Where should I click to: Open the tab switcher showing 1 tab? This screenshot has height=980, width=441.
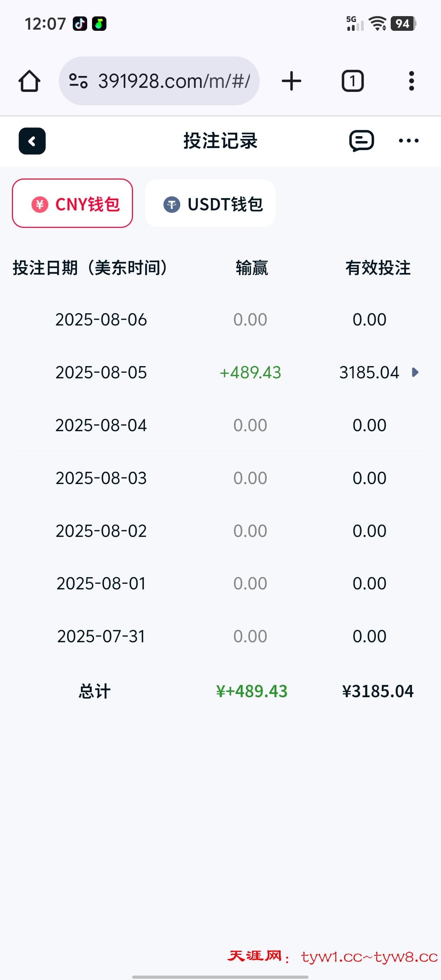click(352, 81)
